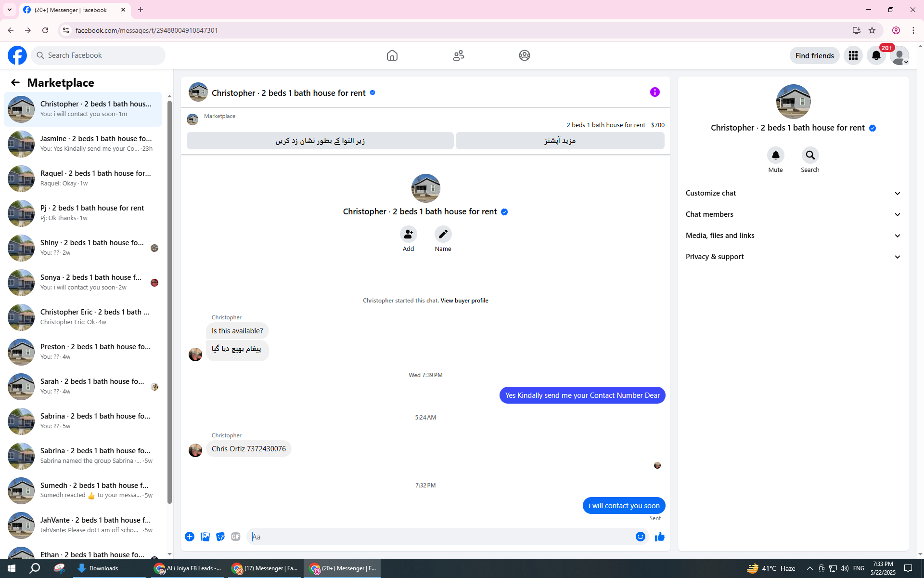
Task: Install app icon in the address bar
Action: [x=857, y=30]
